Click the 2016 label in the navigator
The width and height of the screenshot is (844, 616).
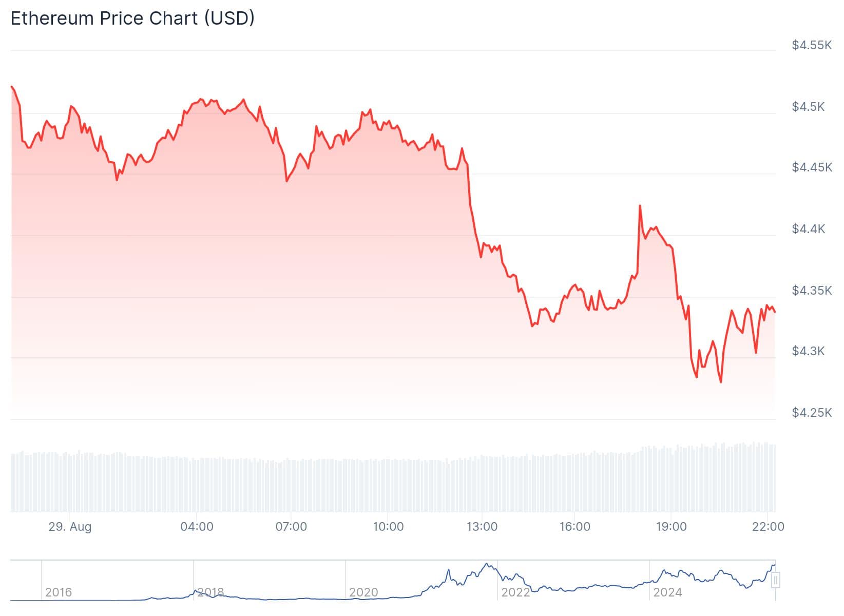(59, 592)
